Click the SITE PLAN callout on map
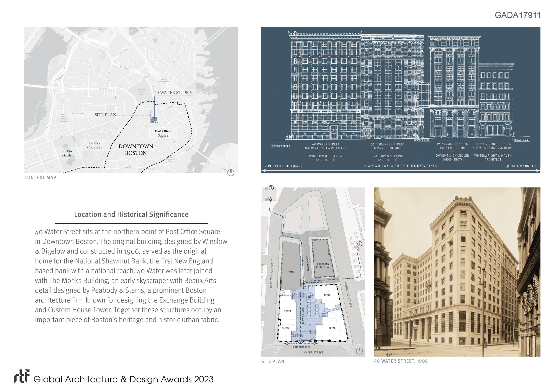555x392 pixels. [x=105, y=115]
